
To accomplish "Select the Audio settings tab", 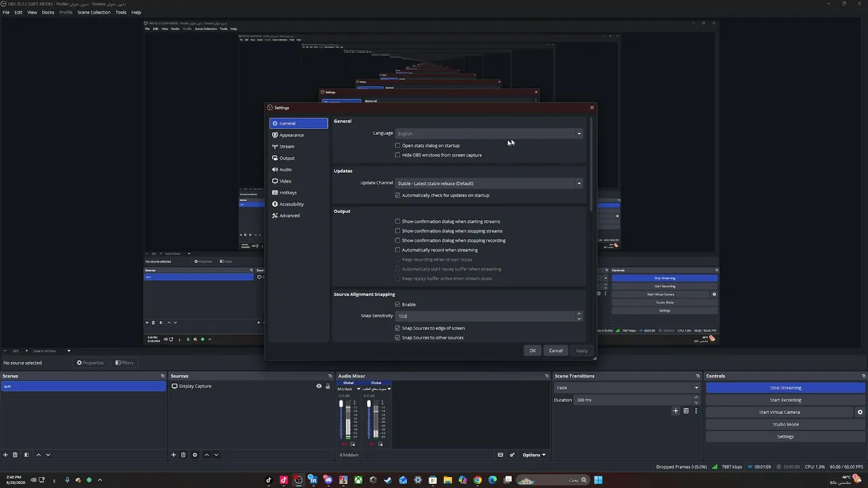I will pyautogui.click(x=298, y=169).
